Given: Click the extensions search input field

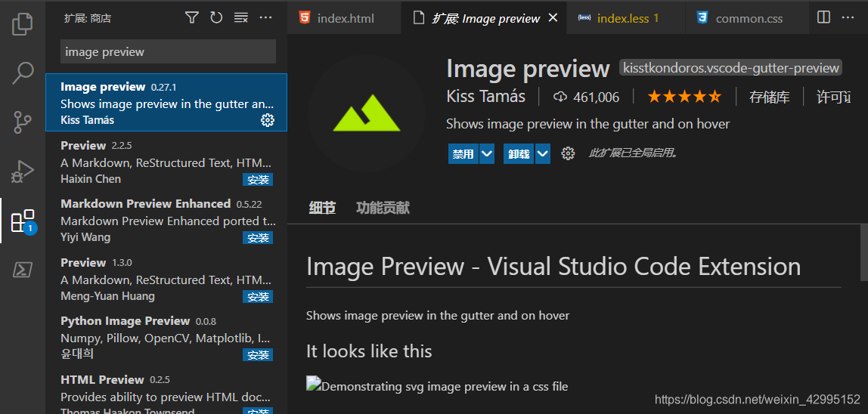Looking at the screenshot, I should [168, 51].
